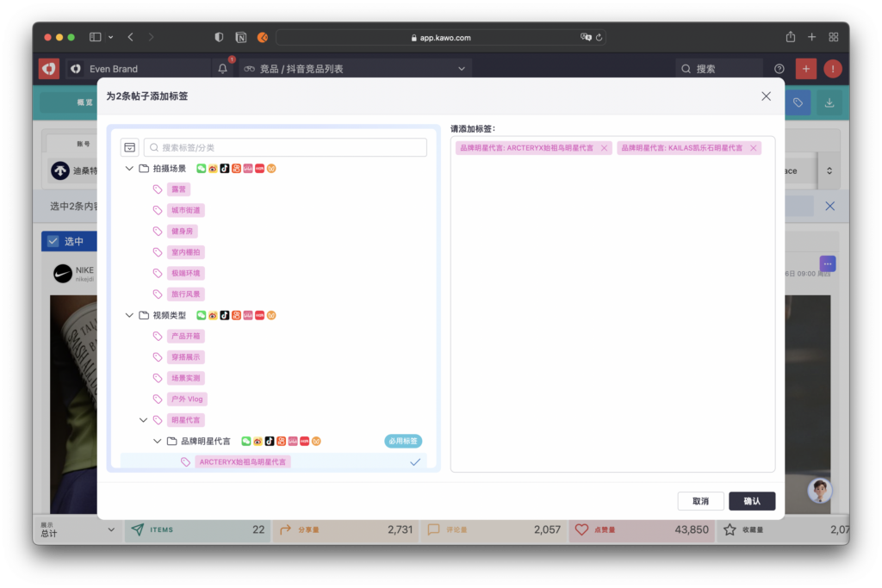
Task: Click the 取消 button
Action: pyautogui.click(x=700, y=501)
